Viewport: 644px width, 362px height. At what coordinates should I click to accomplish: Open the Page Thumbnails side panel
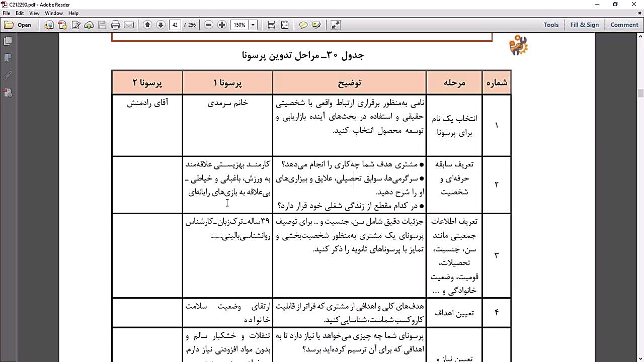pos(8,41)
